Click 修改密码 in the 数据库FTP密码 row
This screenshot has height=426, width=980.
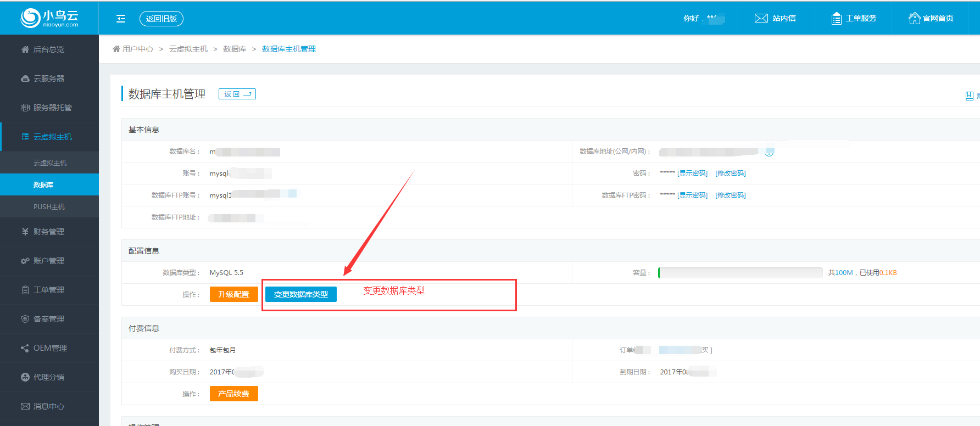[731, 195]
